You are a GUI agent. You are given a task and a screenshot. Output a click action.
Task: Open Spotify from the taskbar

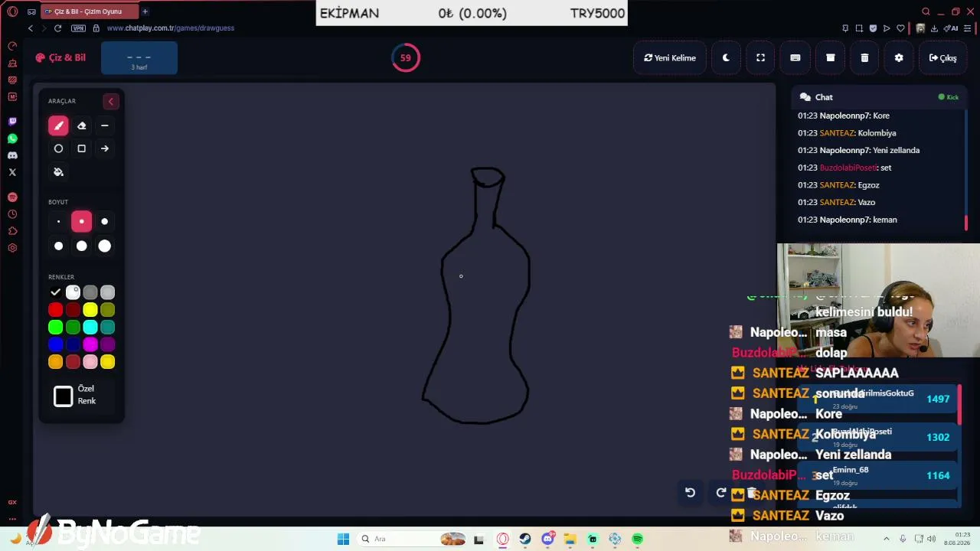(x=637, y=539)
